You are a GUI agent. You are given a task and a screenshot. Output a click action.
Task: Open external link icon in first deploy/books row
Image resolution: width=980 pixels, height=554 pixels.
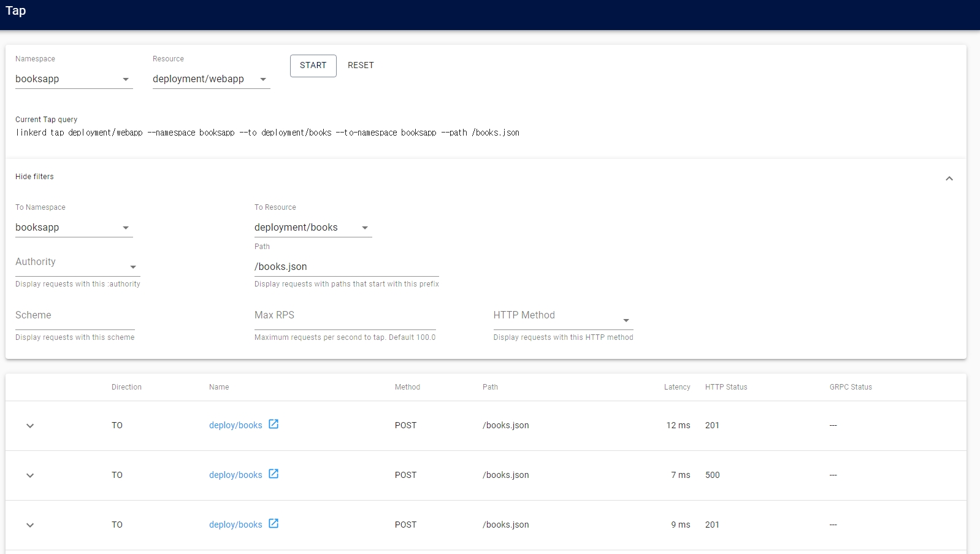pos(274,424)
